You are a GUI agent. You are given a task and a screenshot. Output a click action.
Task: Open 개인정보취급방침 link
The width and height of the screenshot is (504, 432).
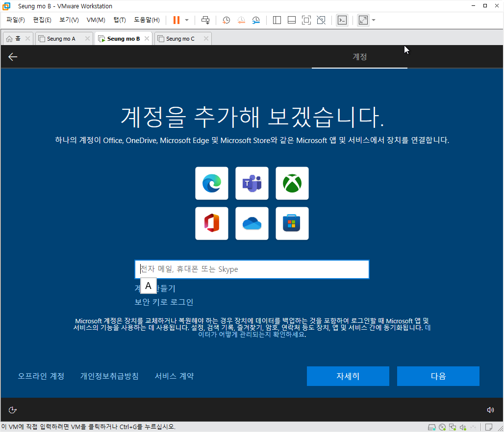click(x=109, y=376)
